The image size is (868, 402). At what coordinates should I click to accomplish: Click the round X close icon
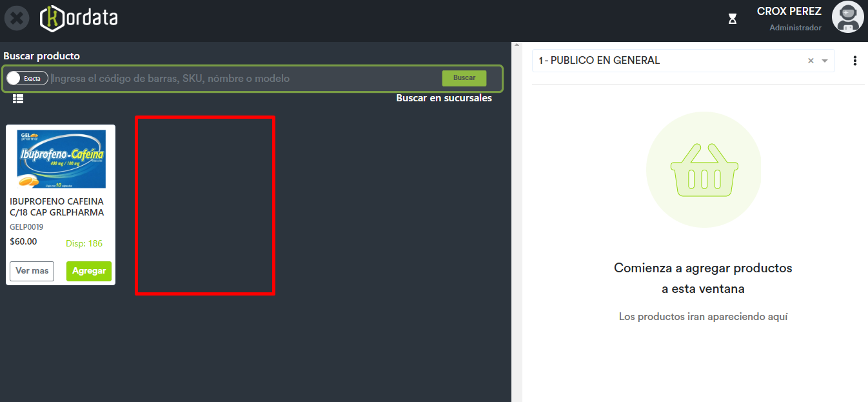pos(17,18)
